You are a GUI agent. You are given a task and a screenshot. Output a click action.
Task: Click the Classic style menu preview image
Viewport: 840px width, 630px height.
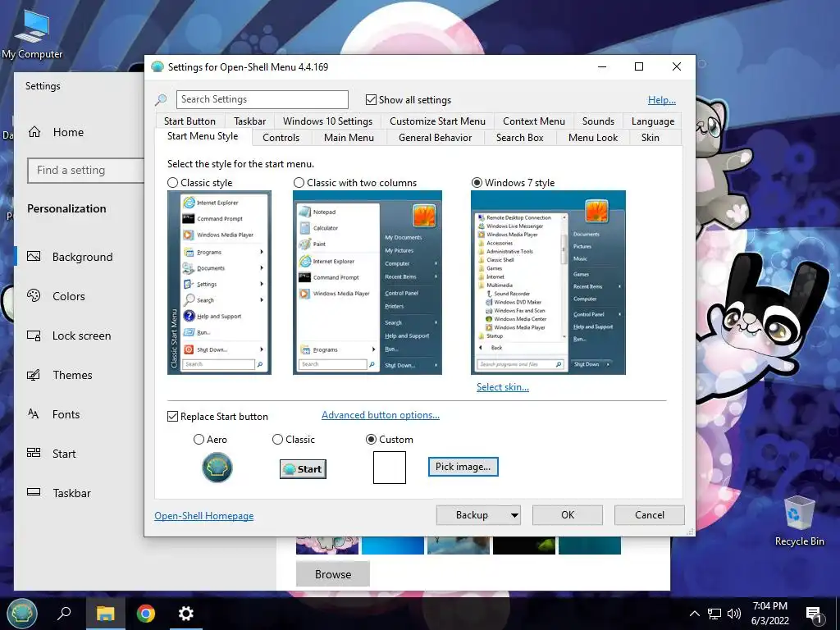(219, 282)
